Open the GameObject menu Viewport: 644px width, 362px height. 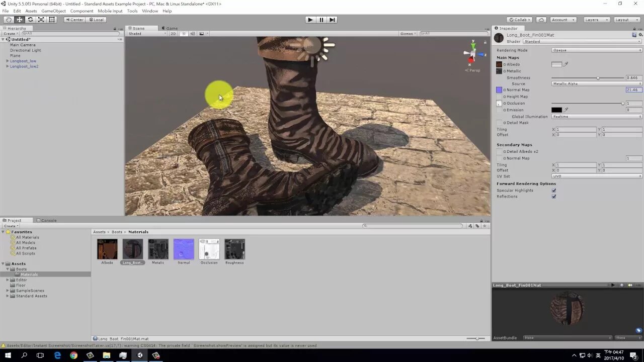coord(53,11)
